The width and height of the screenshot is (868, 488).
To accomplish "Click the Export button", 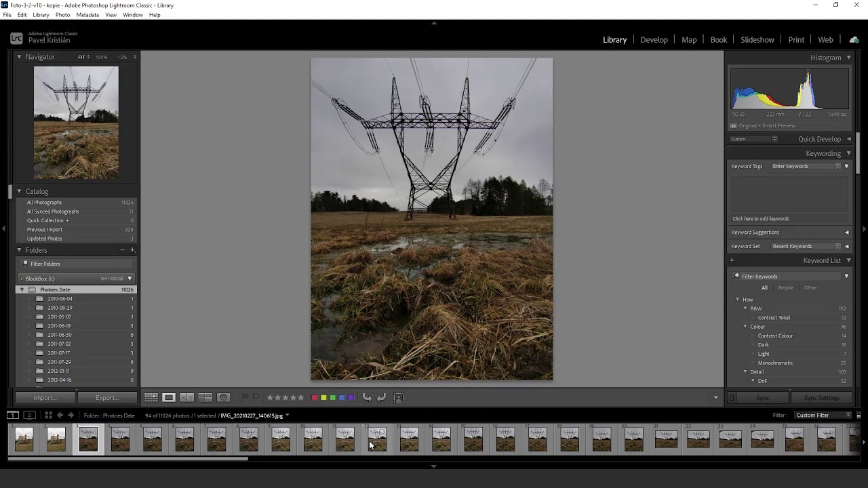I will click(106, 398).
